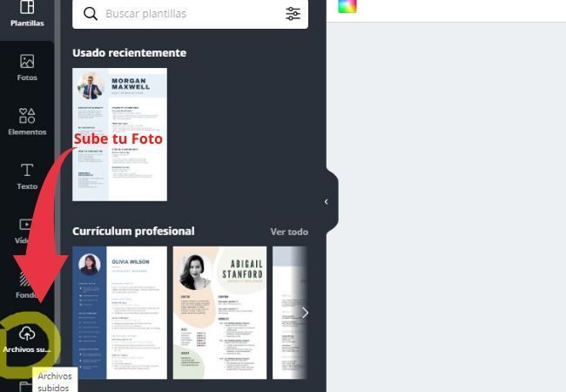
Task: Open the search filter sliders icon
Action: click(x=293, y=14)
